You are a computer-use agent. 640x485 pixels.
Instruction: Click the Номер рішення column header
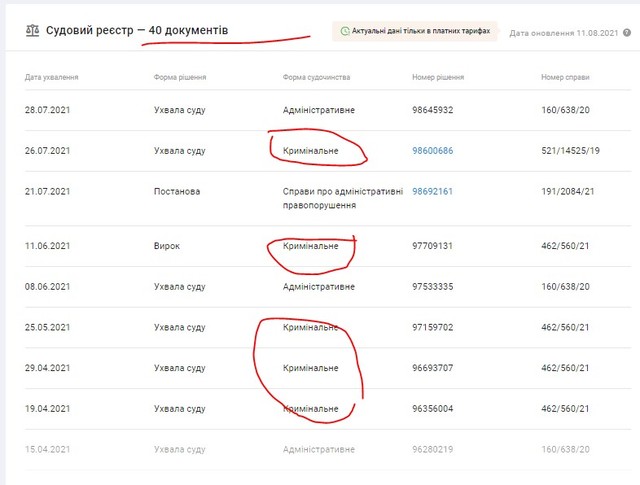click(439, 77)
